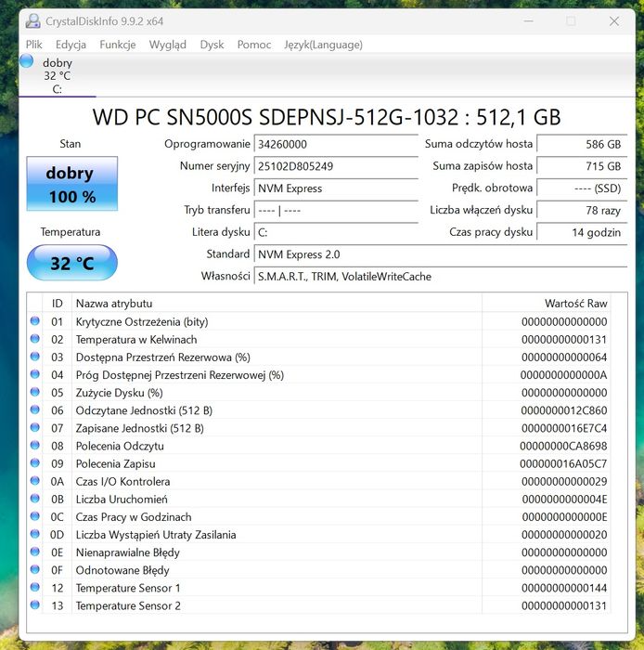This screenshot has height=650, width=644.
Task: Click status orb for Liczba Wystąpień Utraty Zasilania
Action: point(34,534)
